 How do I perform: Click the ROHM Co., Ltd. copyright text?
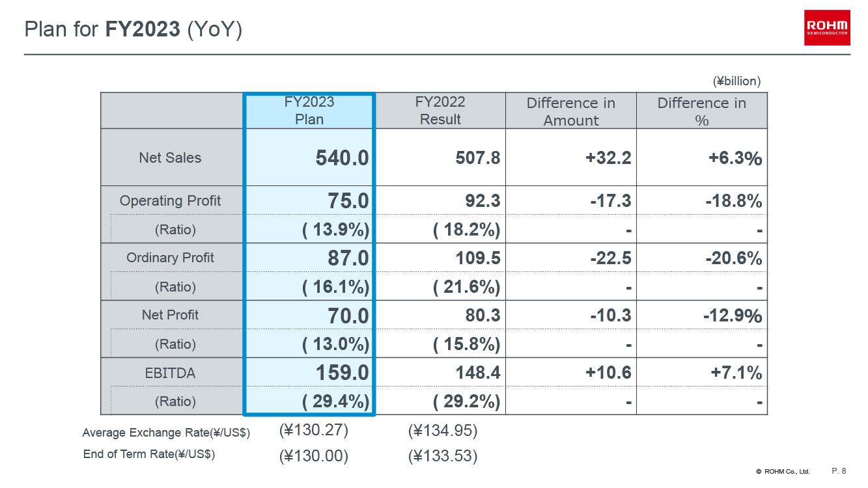783,471
